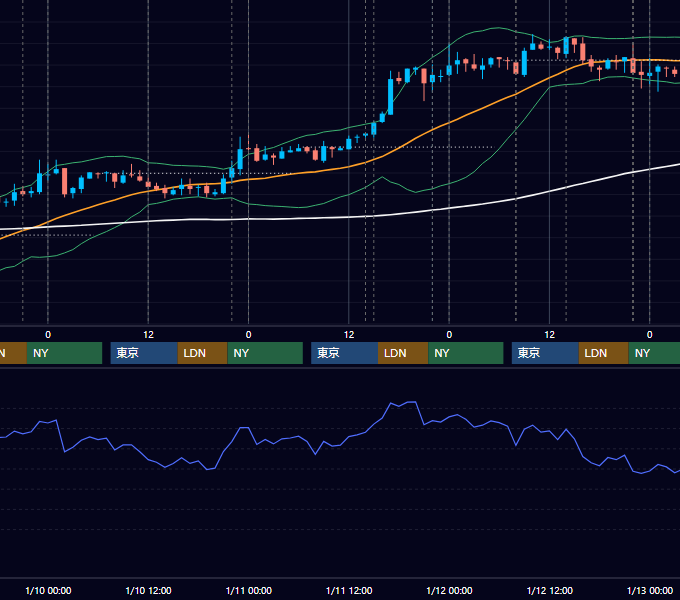The height and width of the screenshot is (600, 680).
Task: Click the LDN session block on 1/11
Action: (x=403, y=353)
